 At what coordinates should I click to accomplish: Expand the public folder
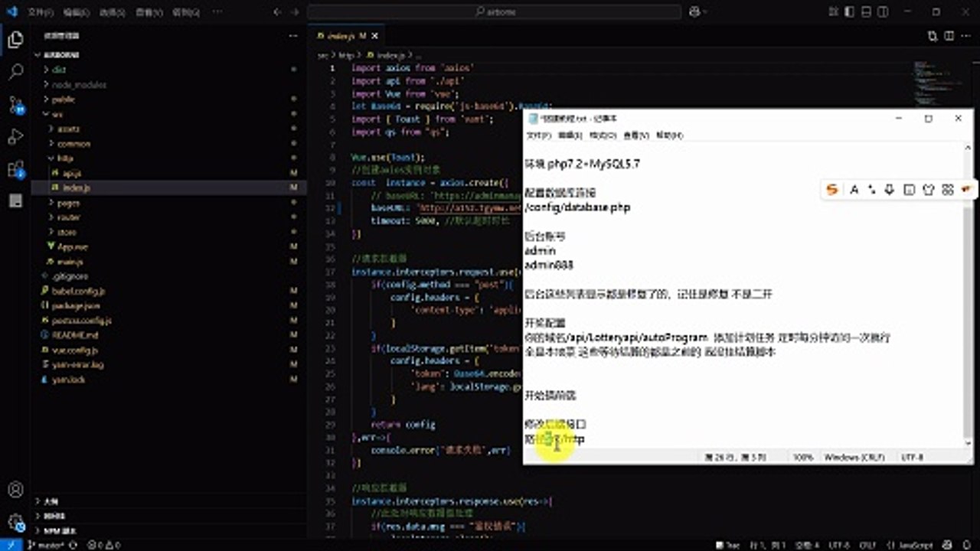click(168, 99)
